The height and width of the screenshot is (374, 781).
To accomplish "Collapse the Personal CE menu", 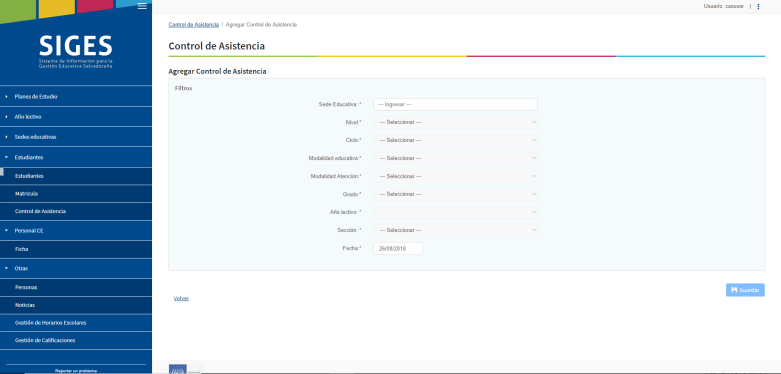I will (76, 231).
